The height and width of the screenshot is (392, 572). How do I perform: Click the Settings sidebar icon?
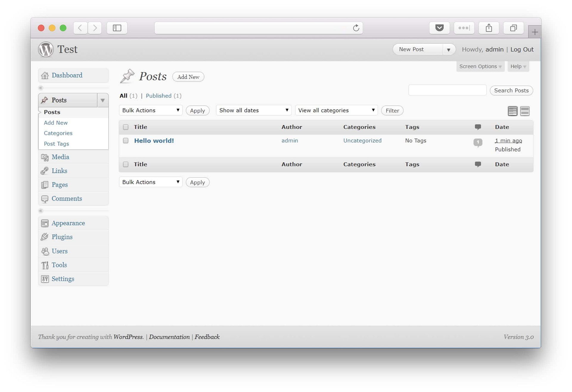click(x=45, y=279)
